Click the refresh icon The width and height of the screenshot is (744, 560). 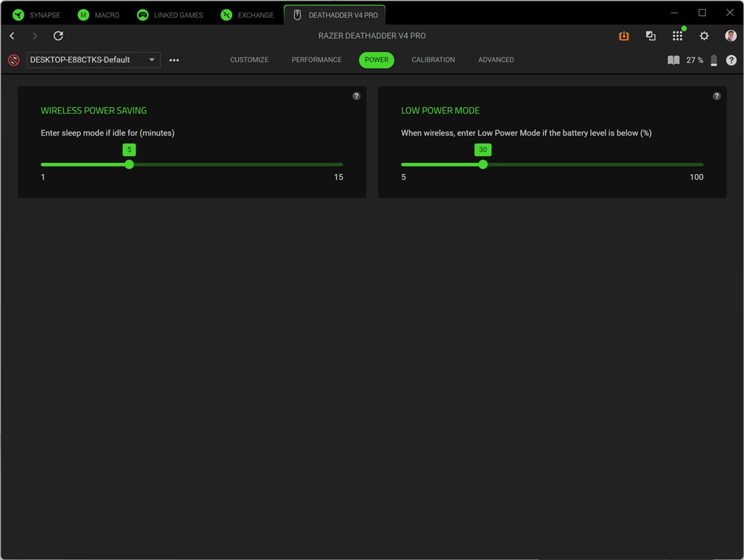58,36
